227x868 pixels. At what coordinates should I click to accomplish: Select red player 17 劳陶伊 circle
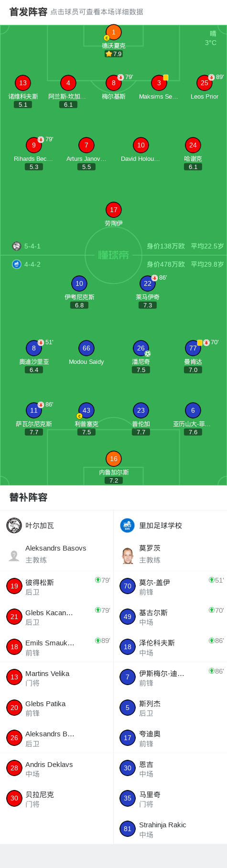click(114, 210)
